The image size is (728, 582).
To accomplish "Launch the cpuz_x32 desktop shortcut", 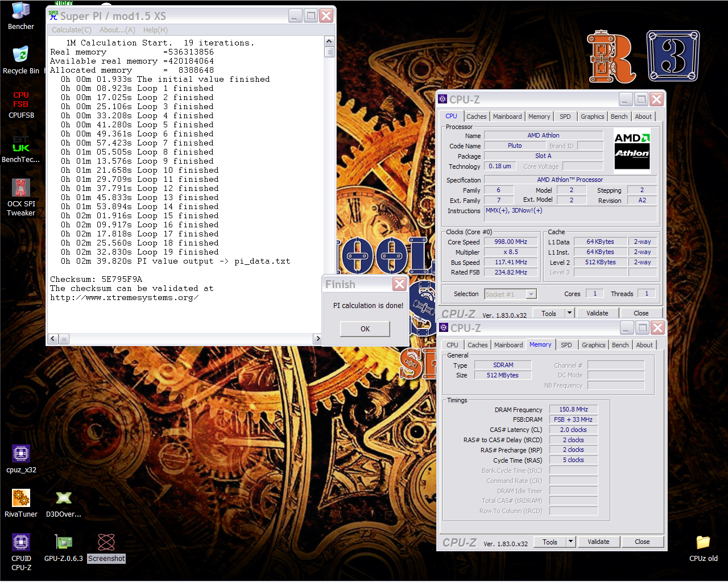I will tap(21, 459).
